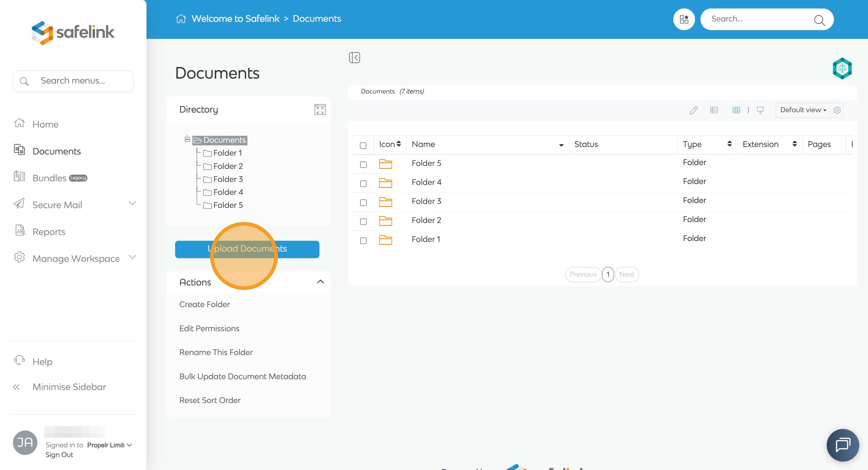
Task: Open the live chat bubble
Action: pos(843,445)
